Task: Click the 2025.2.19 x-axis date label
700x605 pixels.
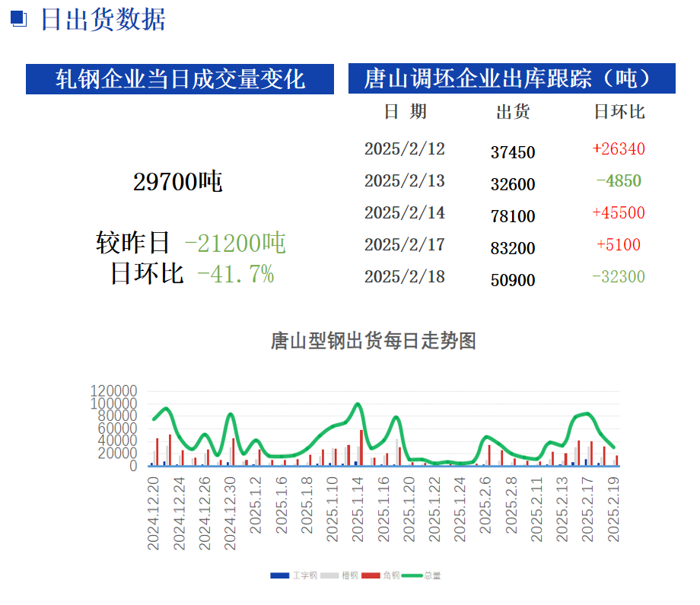Action: click(614, 515)
